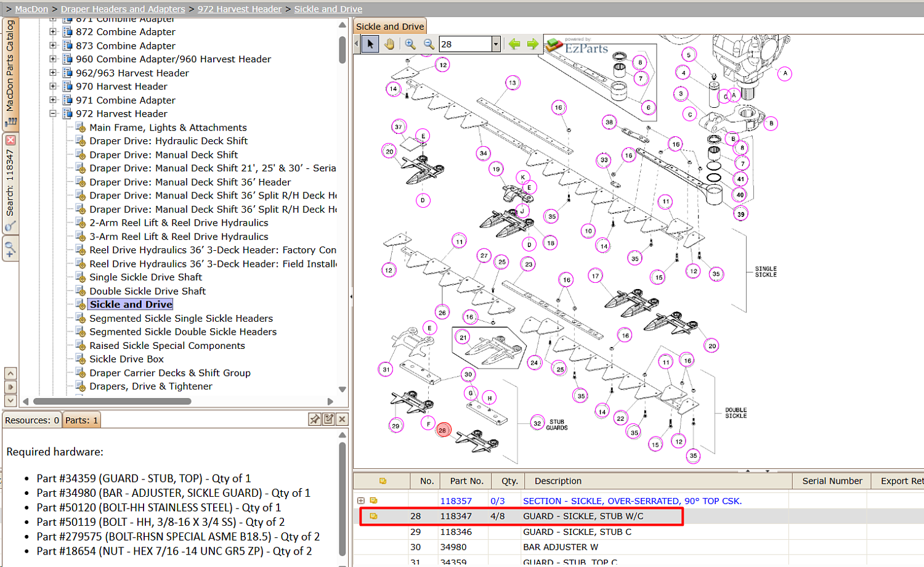The image size is (924, 567).
Task: Expand the 872 Combine Adapter node
Action: 53,32
